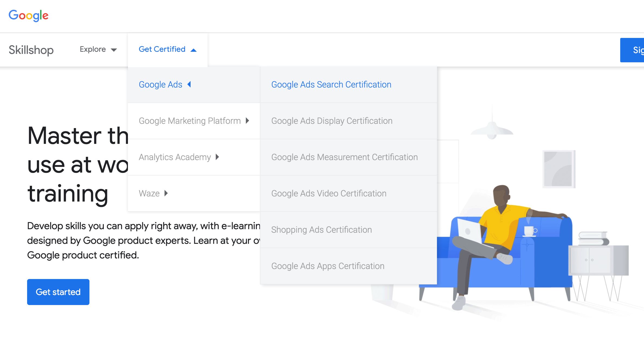Image resolution: width=644 pixels, height=363 pixels.
Task: Open Google Ads Search Certification
Action: click(x=331, y=85)
